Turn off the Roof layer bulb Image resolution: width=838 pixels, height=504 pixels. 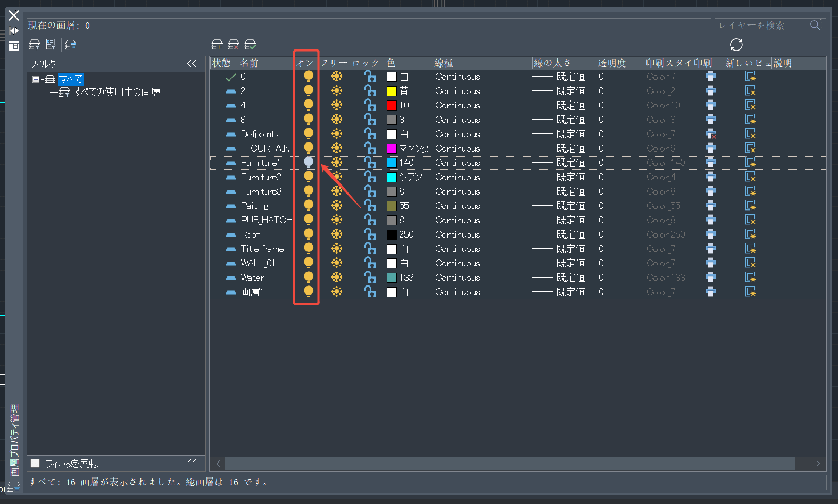[309, 234]
